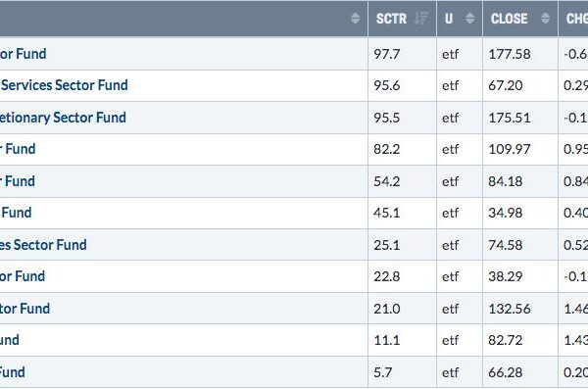
Task: Open the fund link with SCTR 54.2
Action: [18, 181]
